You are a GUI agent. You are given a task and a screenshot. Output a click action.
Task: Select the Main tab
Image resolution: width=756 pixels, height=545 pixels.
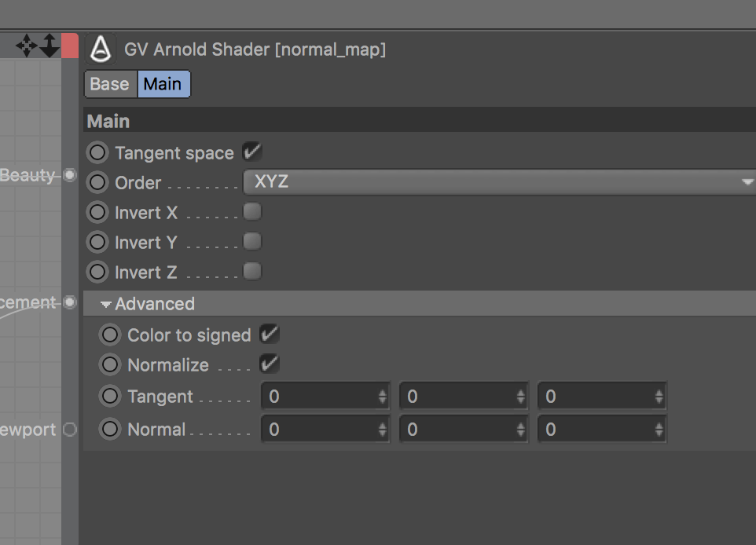click(x=163, y=84)
